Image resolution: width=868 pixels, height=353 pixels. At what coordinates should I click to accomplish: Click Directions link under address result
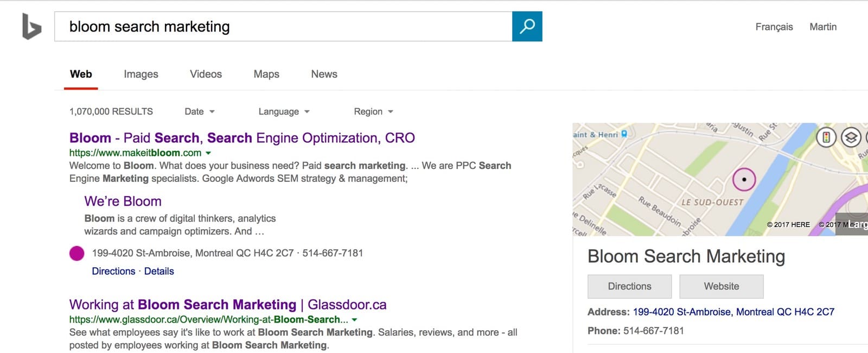coord(113,271)
